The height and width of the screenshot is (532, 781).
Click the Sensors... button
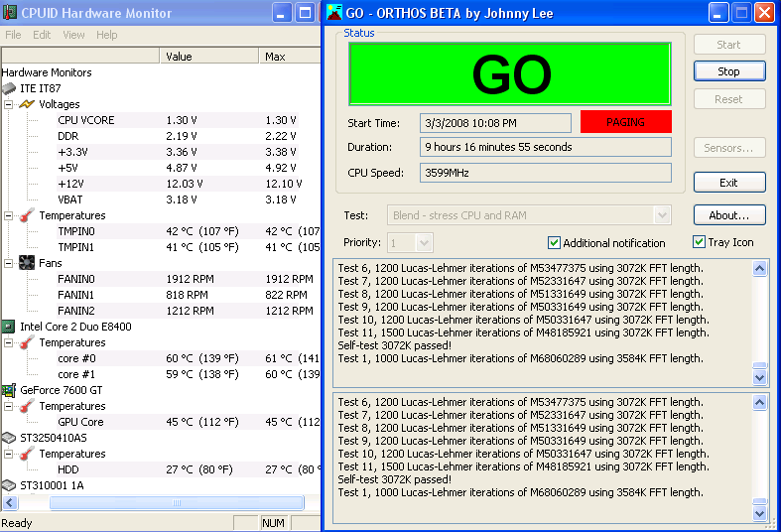(729, 148)
